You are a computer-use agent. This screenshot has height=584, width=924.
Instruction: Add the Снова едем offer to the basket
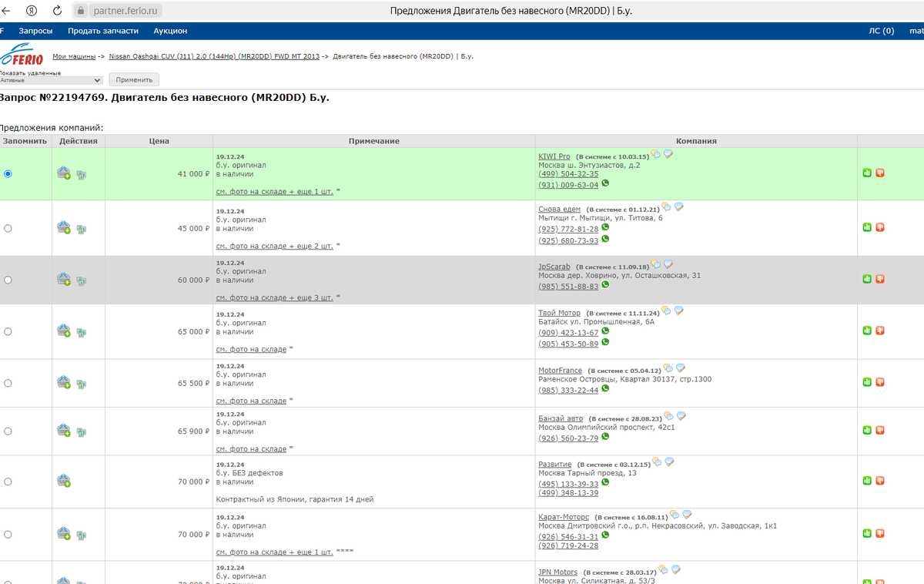64,228
